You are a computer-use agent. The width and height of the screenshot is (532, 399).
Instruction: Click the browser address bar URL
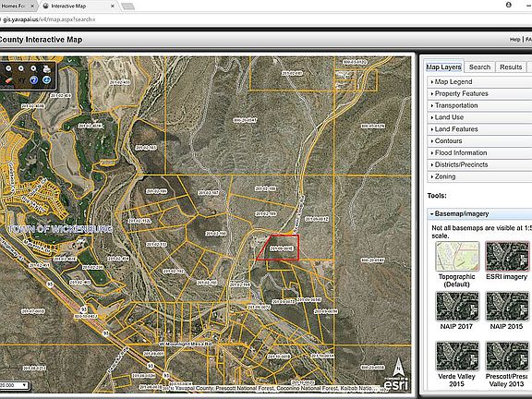tap(49, 19)
